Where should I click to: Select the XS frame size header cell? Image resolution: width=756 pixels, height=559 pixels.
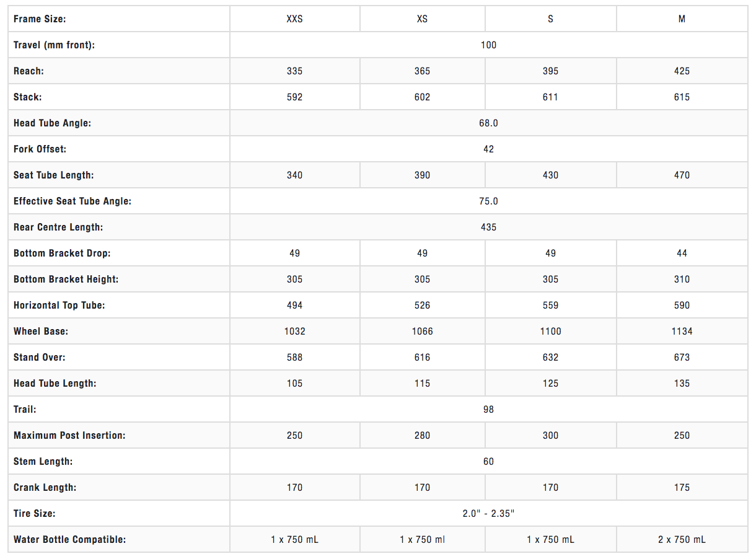pos(422,19)
